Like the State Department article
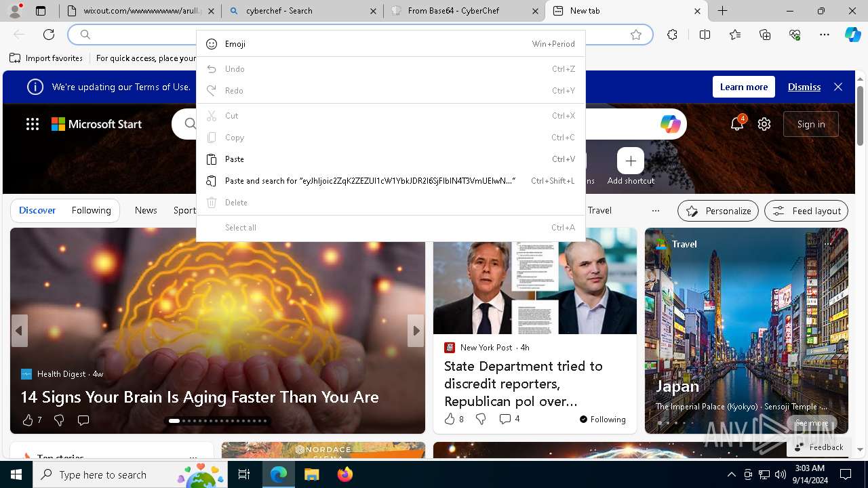 (x=450, y=419)
